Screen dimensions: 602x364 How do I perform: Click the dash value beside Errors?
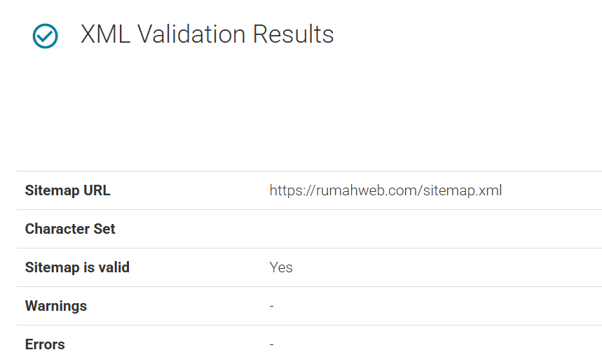272,344
